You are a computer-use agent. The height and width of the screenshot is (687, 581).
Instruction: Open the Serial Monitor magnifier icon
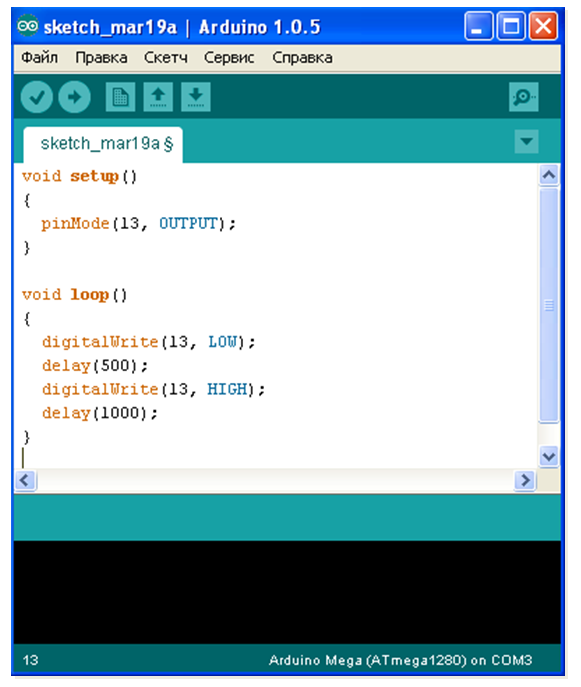[x=524, y=97]
